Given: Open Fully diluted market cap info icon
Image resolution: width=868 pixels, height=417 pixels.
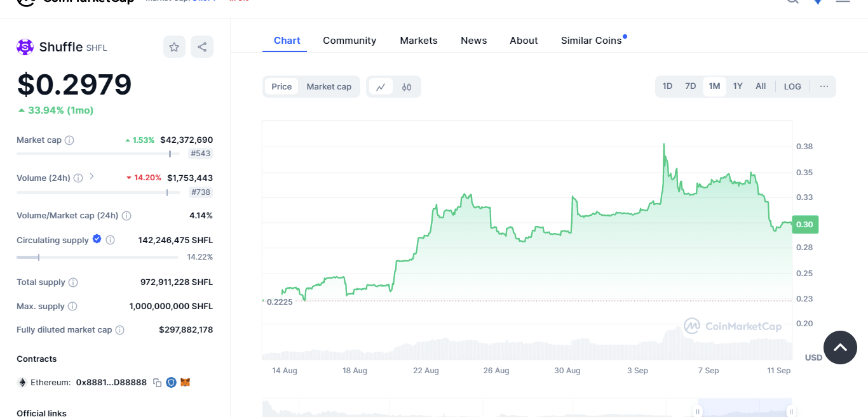Looking at the screenshot, I should pyautogui.click(x=119, y=330).
